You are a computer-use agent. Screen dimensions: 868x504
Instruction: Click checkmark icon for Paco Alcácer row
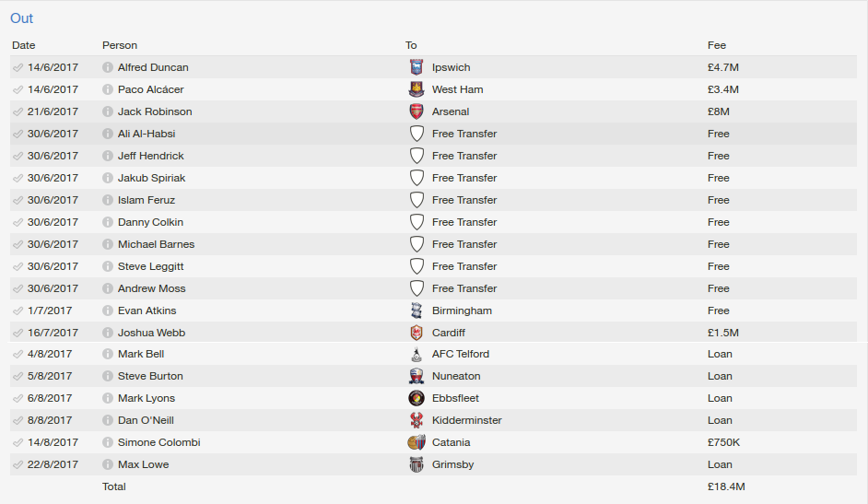point(18,89)
